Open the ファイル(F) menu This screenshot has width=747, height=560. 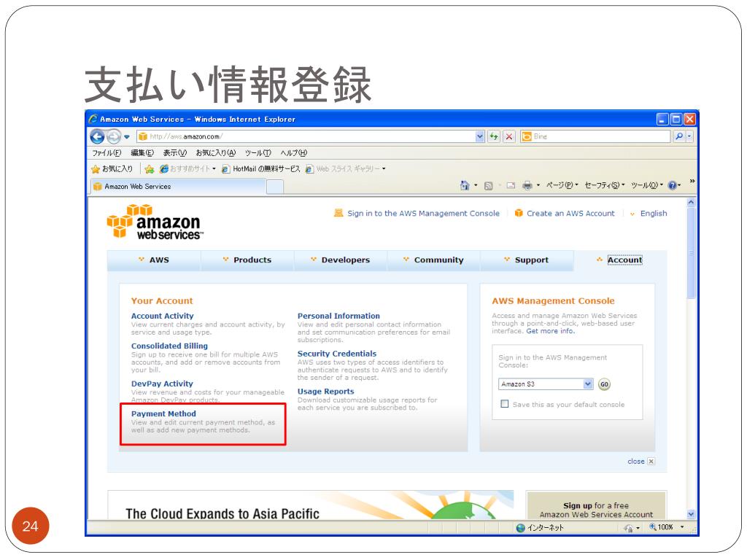pyautogui.click(x=107, y=153)
